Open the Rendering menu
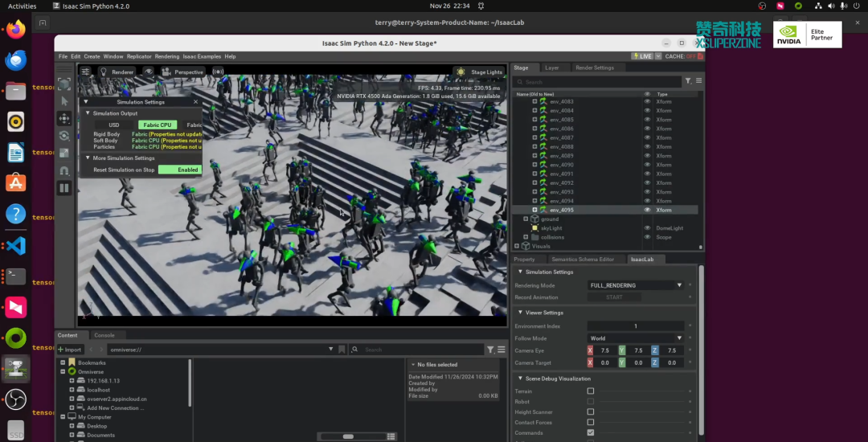The height and width of the screenshot is (442, 868). (x=167, y=56)
